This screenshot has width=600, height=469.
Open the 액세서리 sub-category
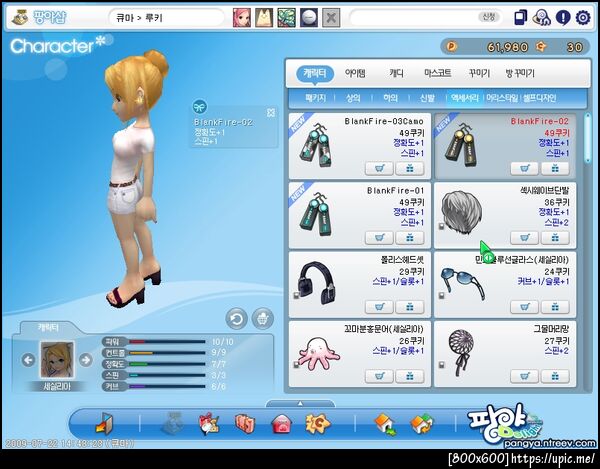pyautogui.click(x=465, y=98)
